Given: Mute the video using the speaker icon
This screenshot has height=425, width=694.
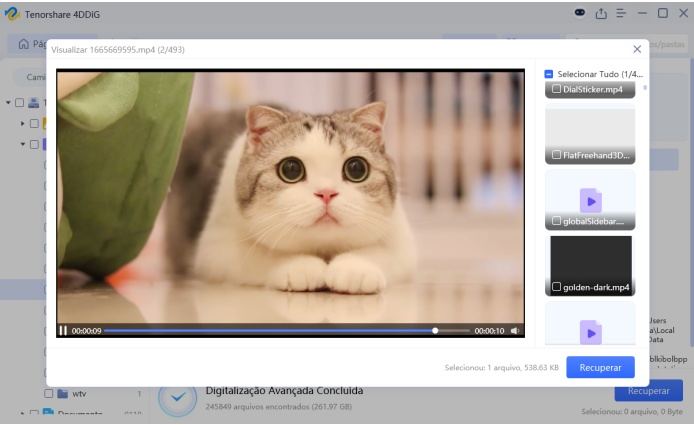Looking at the screenshot, I should point(515,330).
